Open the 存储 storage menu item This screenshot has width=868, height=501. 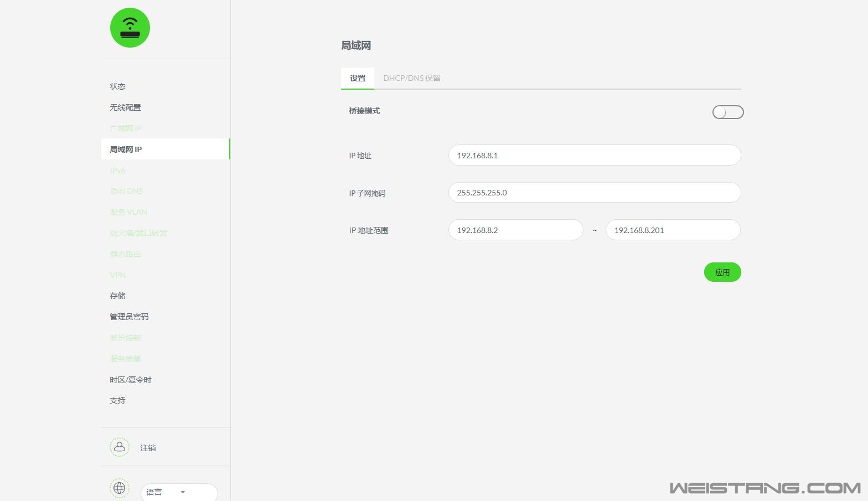coord(117,296)
